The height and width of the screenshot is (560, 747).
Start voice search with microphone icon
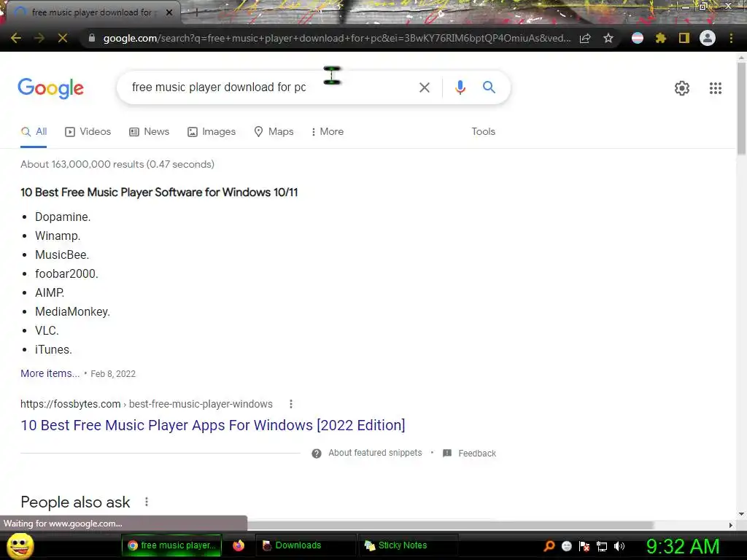click(460, 87)
